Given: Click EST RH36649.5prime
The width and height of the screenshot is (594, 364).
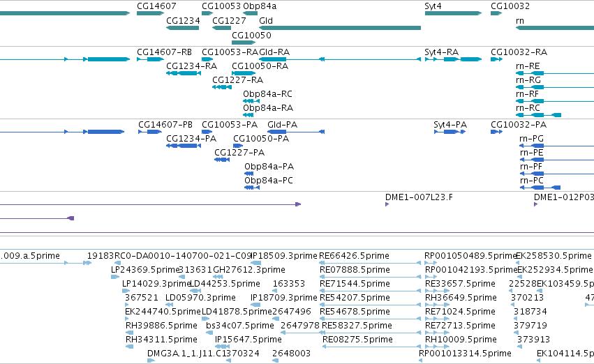Looking at the screenshot, I should [461, 298].
